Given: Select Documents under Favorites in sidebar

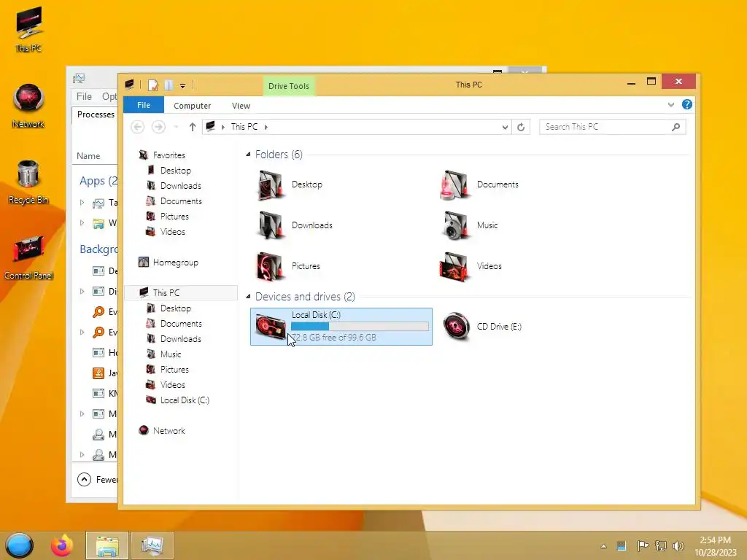Looking at the screenshot, I should pyautogui.click(x=174, y=201).
